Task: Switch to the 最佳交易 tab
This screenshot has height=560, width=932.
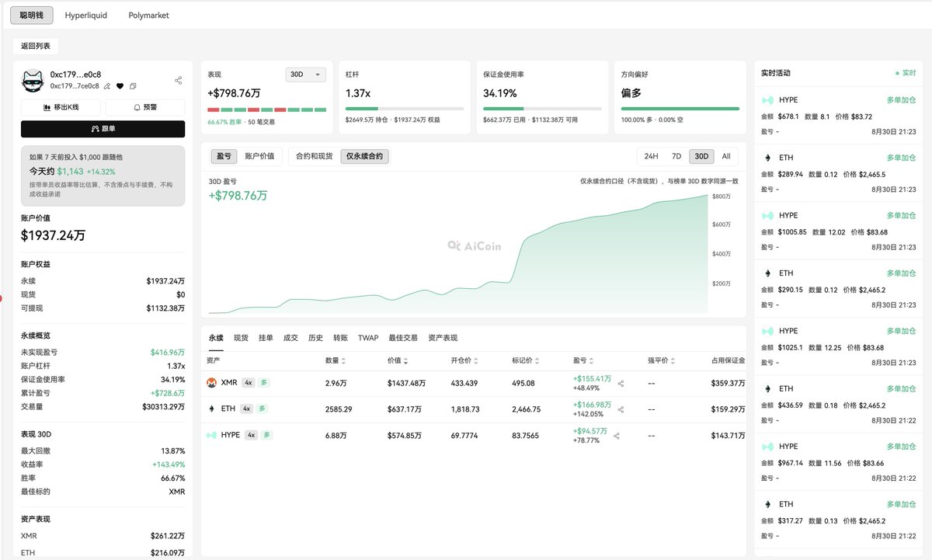Action: pyautogui.click(x=403, y=338)
